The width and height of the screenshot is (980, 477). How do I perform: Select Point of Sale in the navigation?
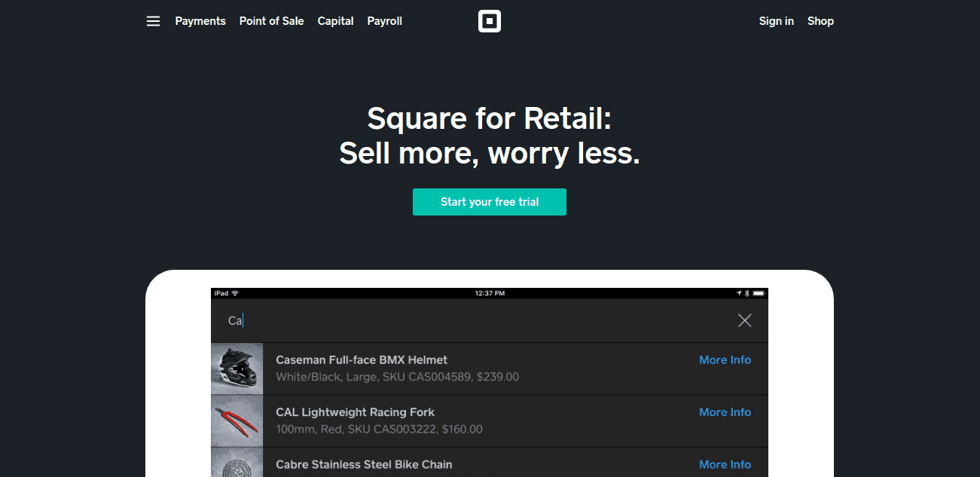coord(271,21)
